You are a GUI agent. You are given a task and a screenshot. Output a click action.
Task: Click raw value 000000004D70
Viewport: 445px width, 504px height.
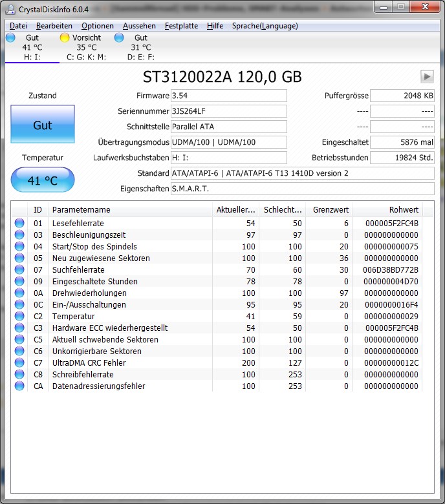pyautogui.click(x=391, y=282)
